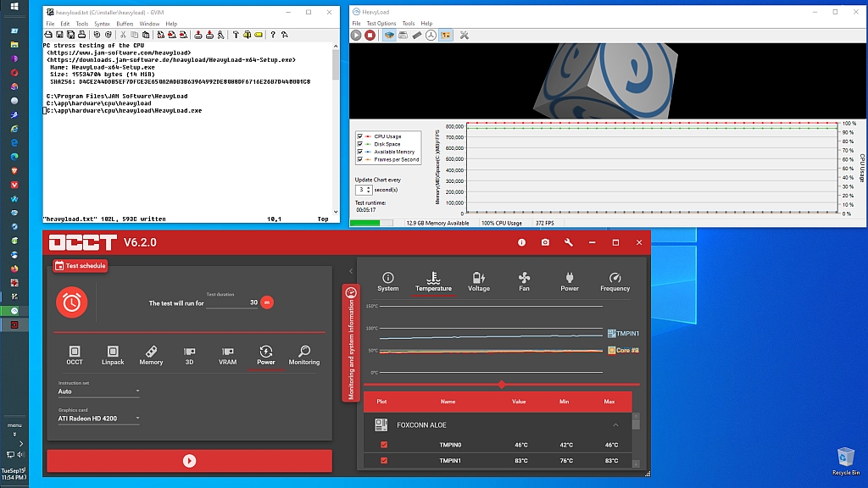Uncheck Available Memory in HeavyLoad legend
Viewport: 868px width, 488px height.
click(x=359, y=152)
